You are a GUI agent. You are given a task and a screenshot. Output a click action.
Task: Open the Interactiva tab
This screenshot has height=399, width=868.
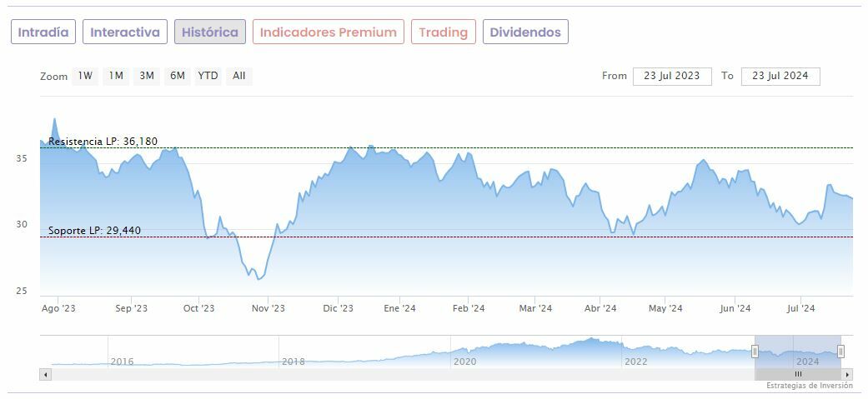pos(125,32)
